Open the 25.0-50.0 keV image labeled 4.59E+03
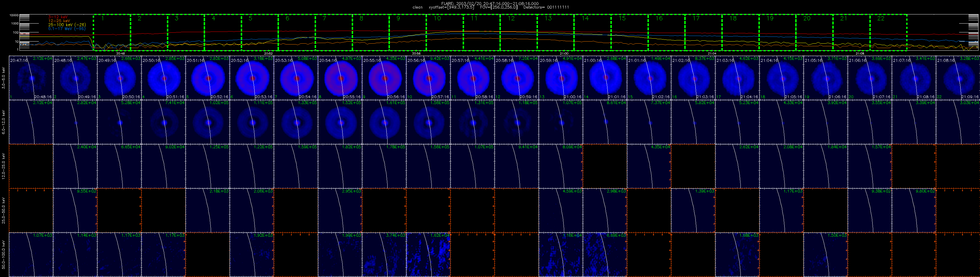Viewport: 980px width, 277px height. coord(561,210)
